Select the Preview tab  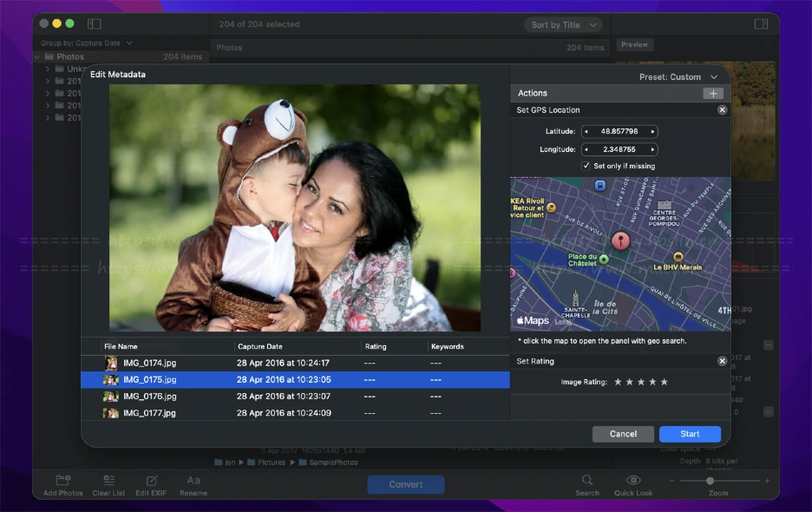(634, 45)
